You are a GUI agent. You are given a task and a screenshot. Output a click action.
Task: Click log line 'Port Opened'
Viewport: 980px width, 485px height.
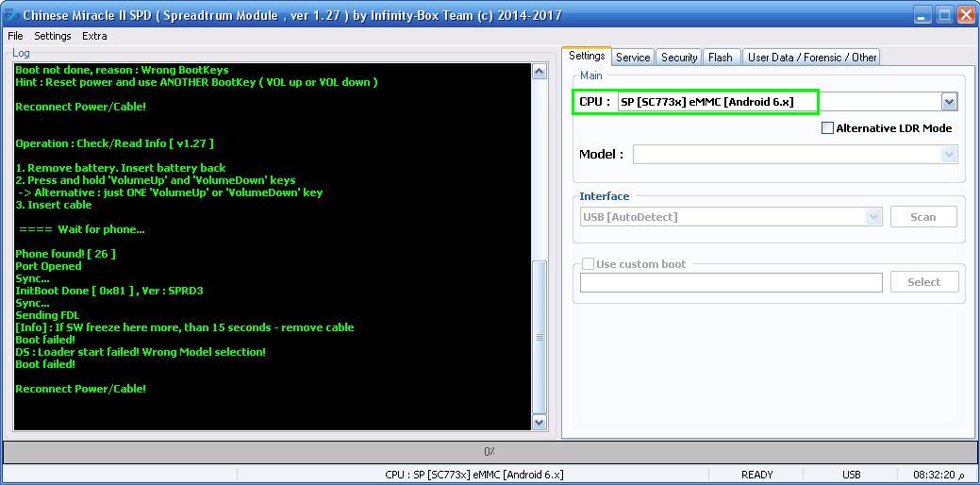48,266
